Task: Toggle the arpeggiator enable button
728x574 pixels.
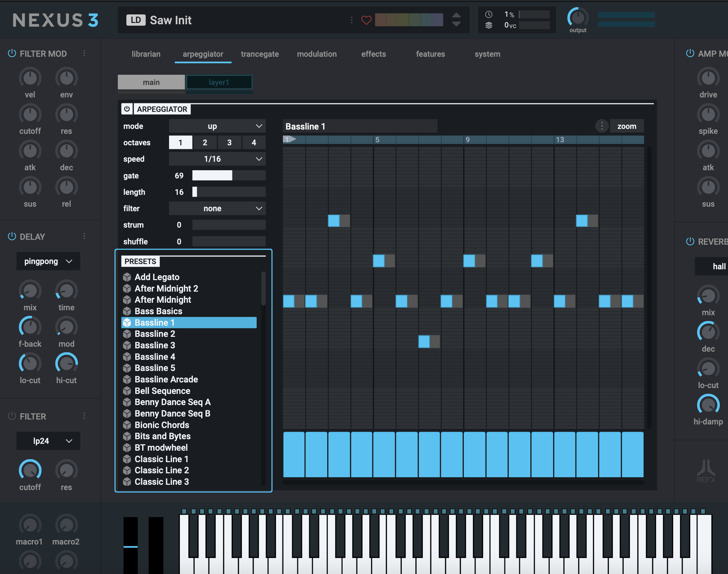Action: click(126, 109)
